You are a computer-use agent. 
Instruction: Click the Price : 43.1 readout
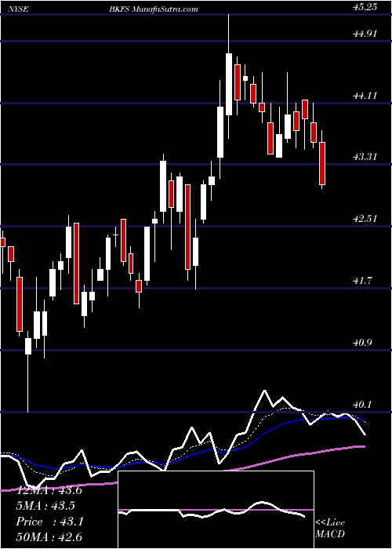[x=49, y=522]
